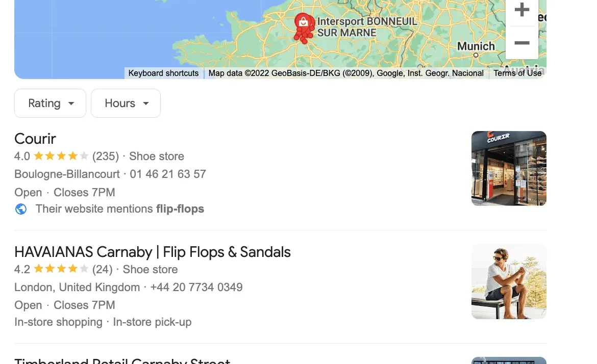View the Courir storefront photo

coord(509,168)
